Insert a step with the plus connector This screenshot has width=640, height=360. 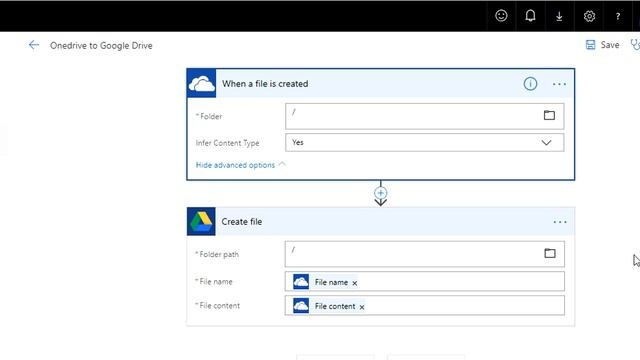pos(380,193)
